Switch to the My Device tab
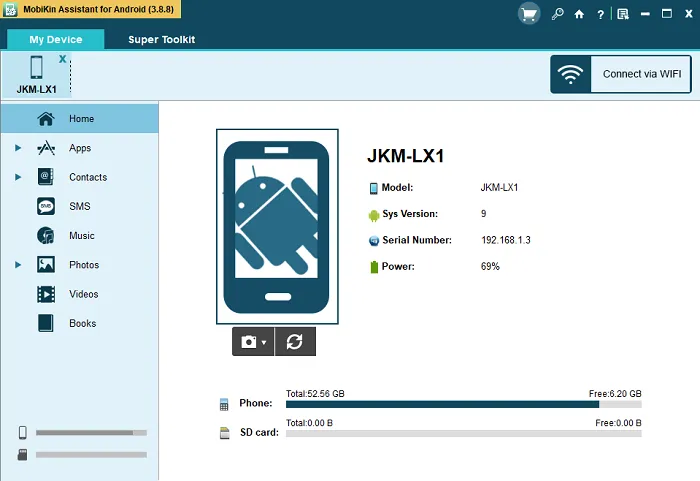 pyautogui.click(x=56, y=39)
